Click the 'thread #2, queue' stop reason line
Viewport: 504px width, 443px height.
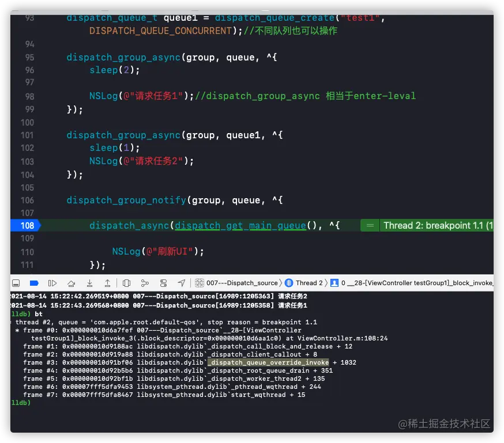164,322
